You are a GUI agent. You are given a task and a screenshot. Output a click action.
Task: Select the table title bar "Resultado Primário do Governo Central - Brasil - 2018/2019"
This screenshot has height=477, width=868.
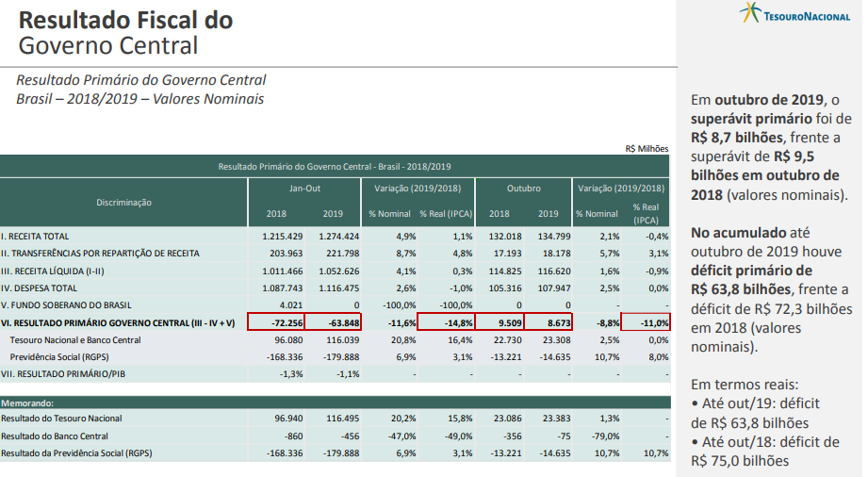coord(335,165)
